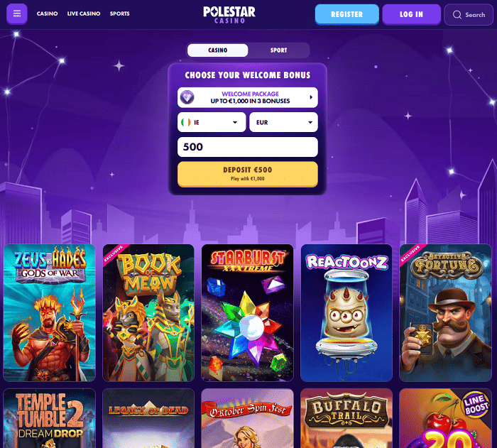Open the EUR currency dropdown
This screenshot has height=448, width=497.
283,122
